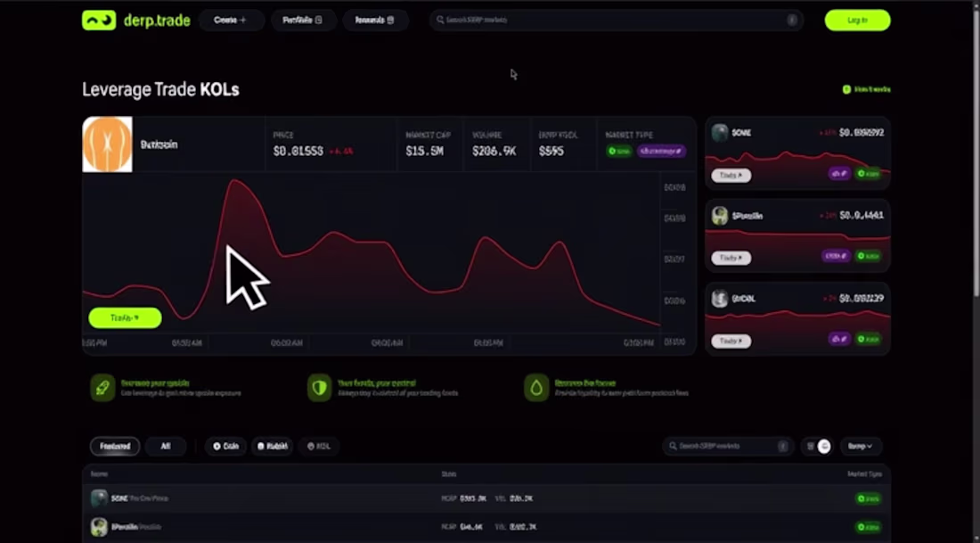The image size is (980, 543).
Task: Click the green Trade button on the main chart
Action: tap(125, 317)
